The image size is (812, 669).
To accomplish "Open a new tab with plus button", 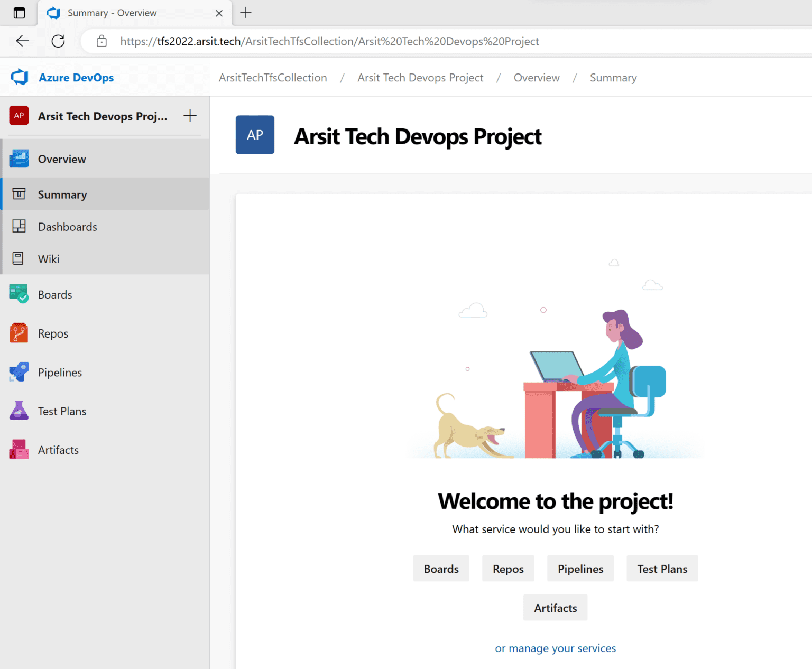I will tap(245, 13).
